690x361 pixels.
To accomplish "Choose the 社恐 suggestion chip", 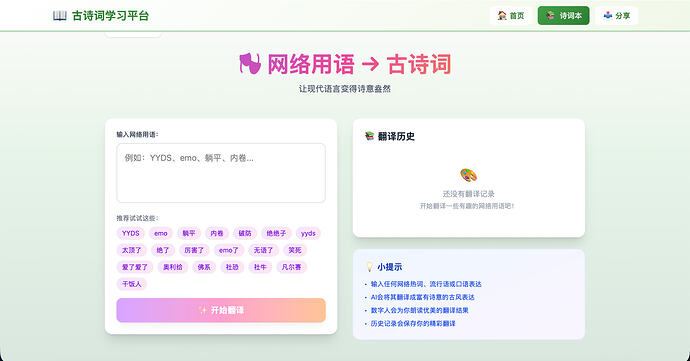I will (232, 267).
